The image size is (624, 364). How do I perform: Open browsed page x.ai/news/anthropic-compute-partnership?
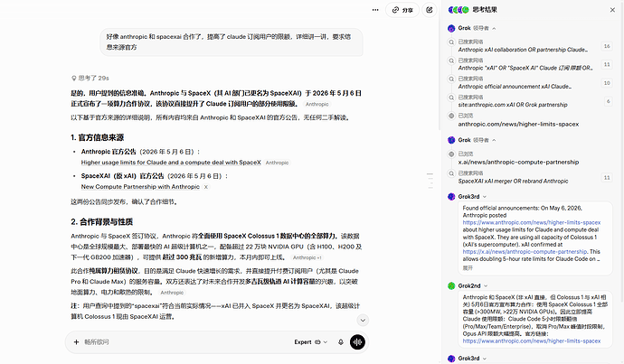[518, 163]
